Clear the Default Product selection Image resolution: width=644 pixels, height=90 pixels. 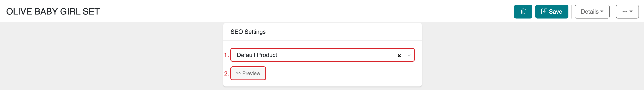[x=399, y=56]
